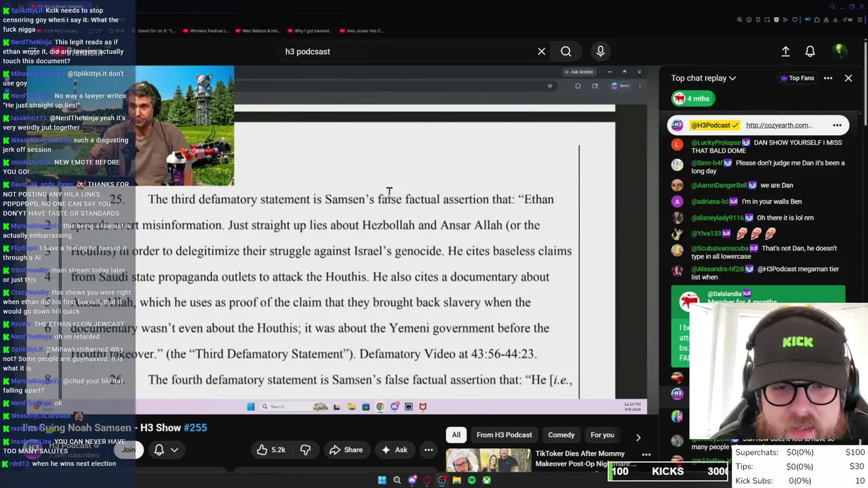This screenshot has height=488, width=868.
Task: Open the YouTube create upload icon
Action: 785,52
